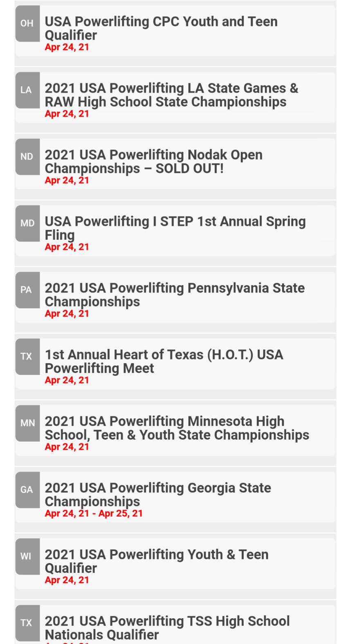Click the PA state badge icon
This screenshot has height=644, width=350.
point(27,290)
